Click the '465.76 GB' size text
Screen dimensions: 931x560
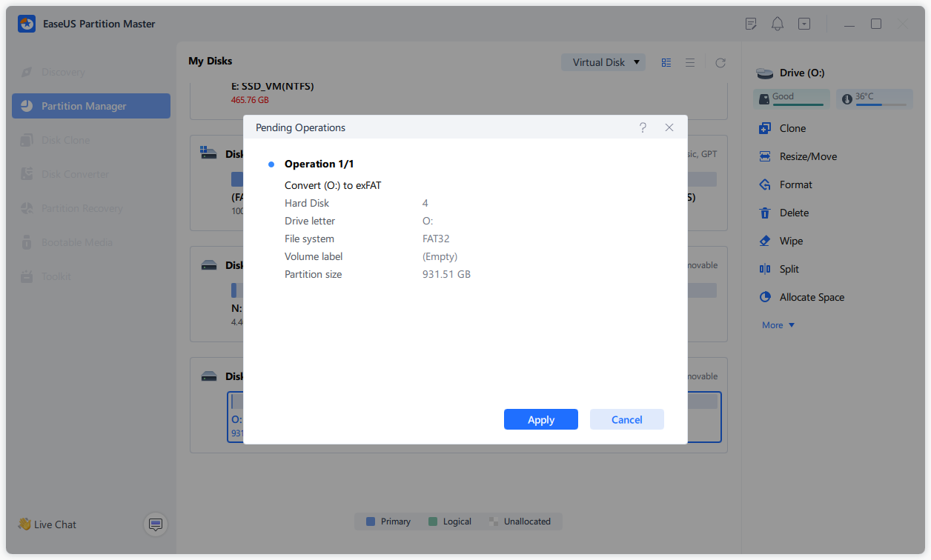click(250, 99)
